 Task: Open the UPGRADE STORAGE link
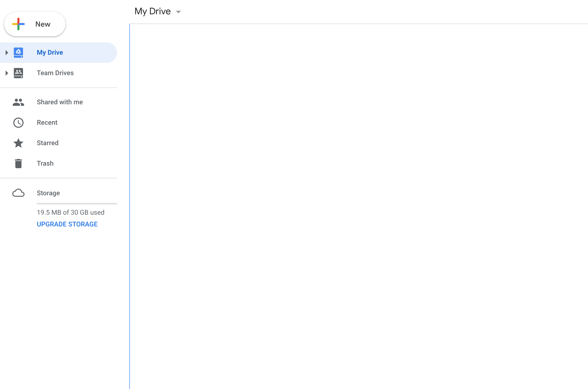(x=67, y=224)
